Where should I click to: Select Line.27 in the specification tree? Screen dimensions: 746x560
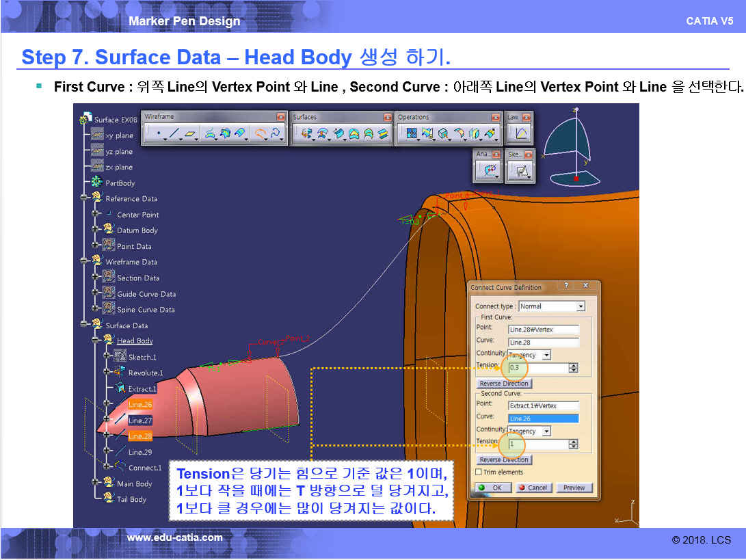[140, 421]
